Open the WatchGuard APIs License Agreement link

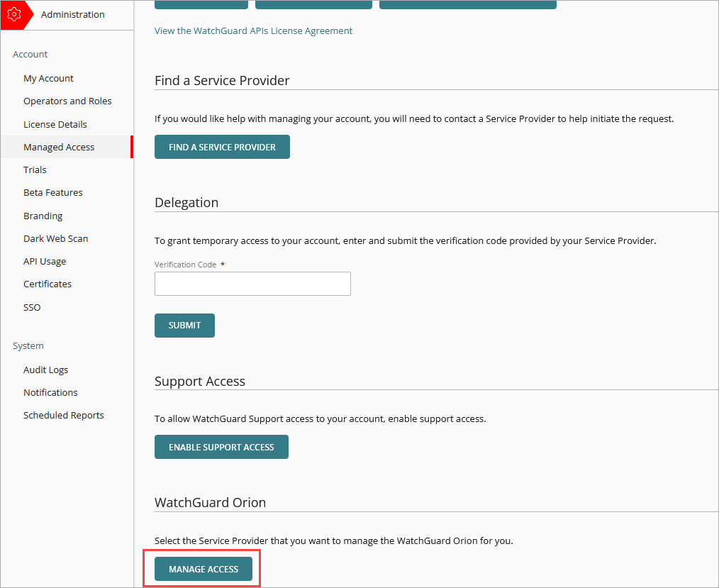coord(253,30)
